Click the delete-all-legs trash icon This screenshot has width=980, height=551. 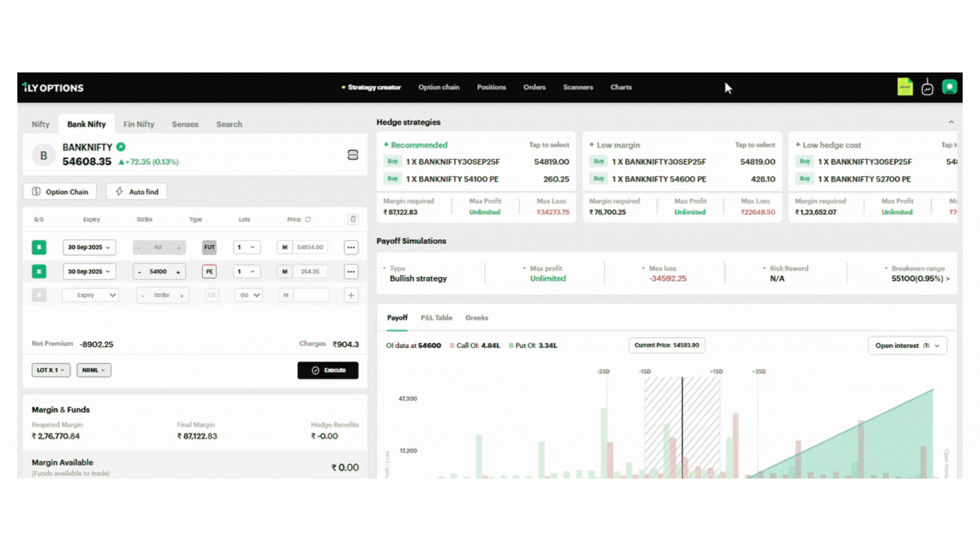[353, 219]
